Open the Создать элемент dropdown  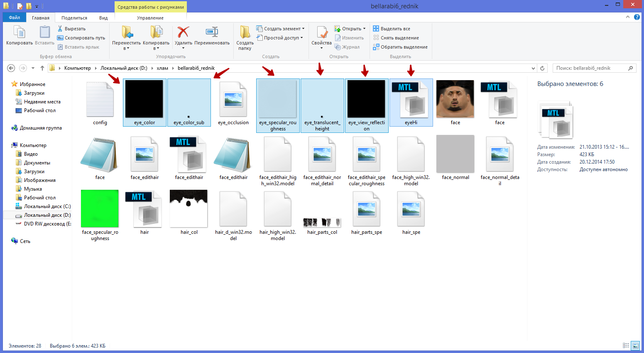(281, 29)
